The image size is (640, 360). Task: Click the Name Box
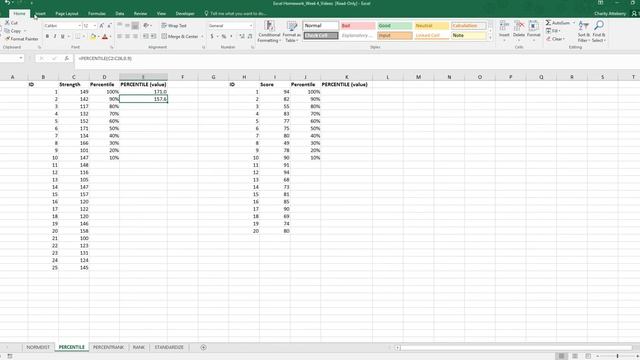click(11, 59)
